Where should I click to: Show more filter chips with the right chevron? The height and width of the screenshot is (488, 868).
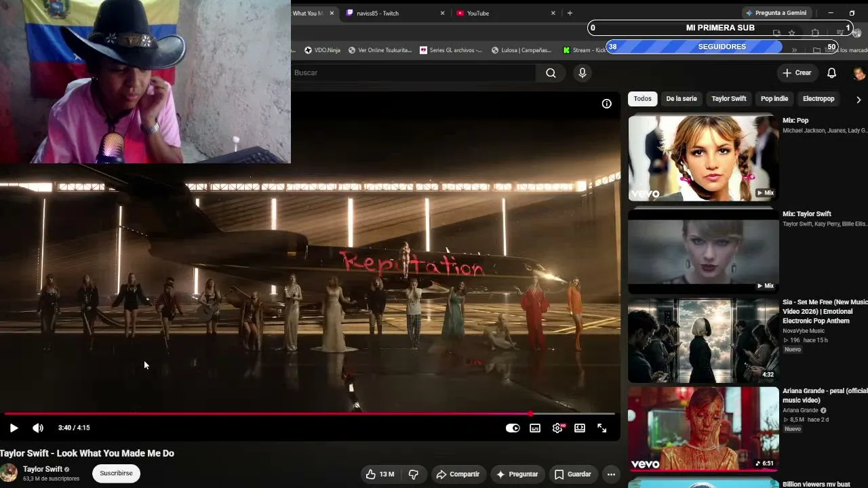(x=859, y=100)
